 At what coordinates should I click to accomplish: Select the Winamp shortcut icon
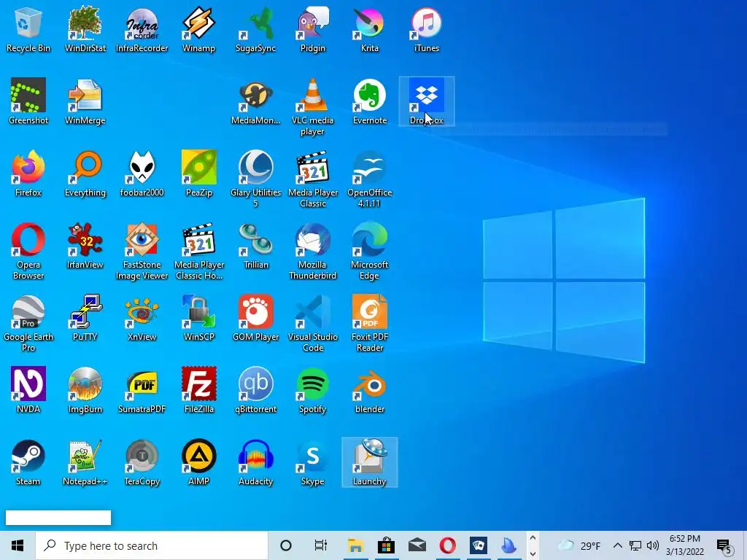pyautogui.click(x=198, y=29)
